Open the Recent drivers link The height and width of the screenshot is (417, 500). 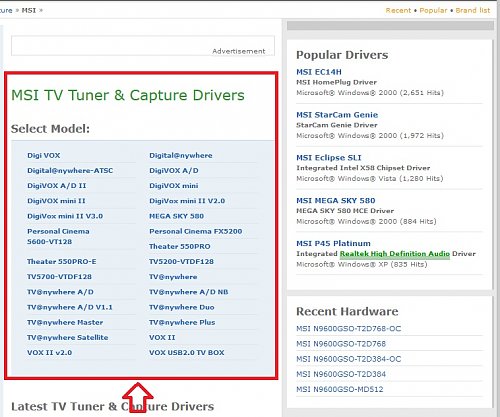coord(398,10)
